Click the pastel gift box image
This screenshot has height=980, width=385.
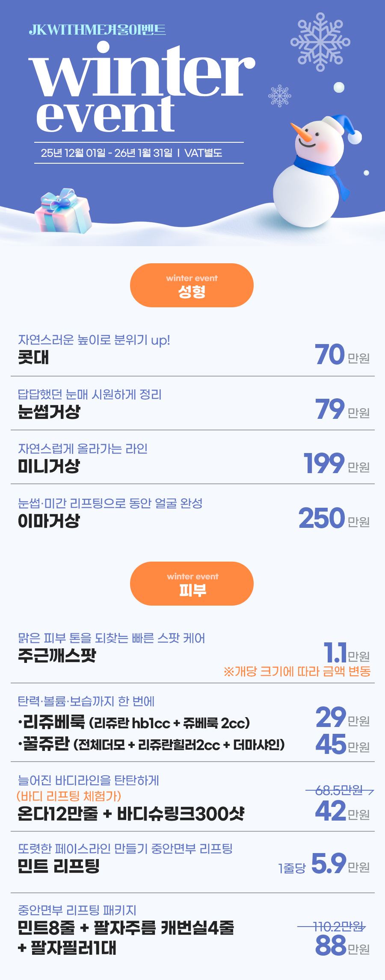(x=64, y=211)
